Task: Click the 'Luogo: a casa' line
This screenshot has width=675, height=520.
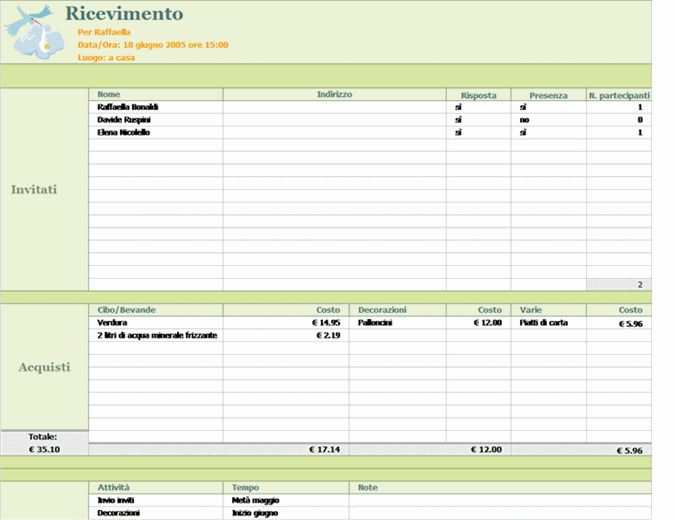Action: click(106, 58)
